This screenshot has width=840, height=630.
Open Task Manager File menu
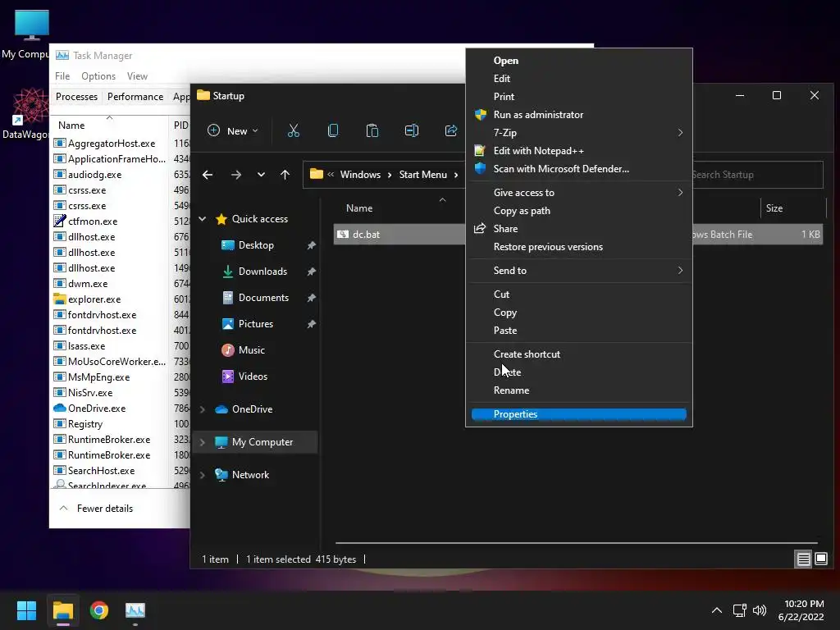[62, 76]
